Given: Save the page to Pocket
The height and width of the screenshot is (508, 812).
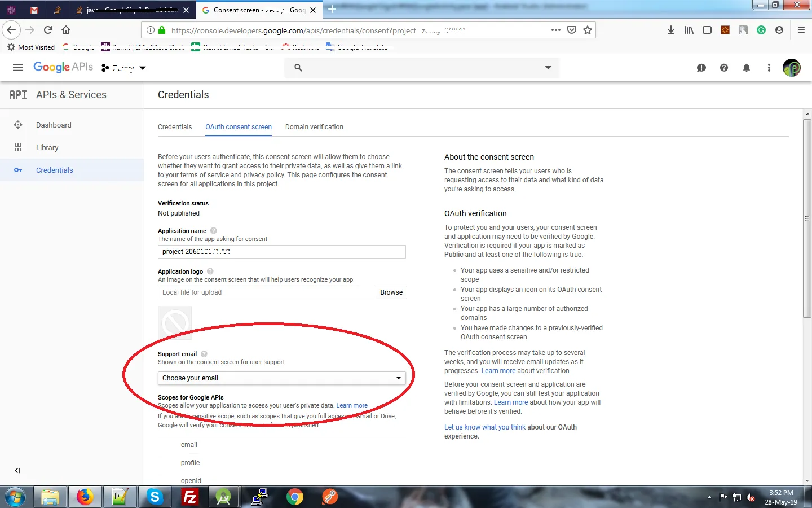Looking at the screenshot, I should click(x=572, y=30).
